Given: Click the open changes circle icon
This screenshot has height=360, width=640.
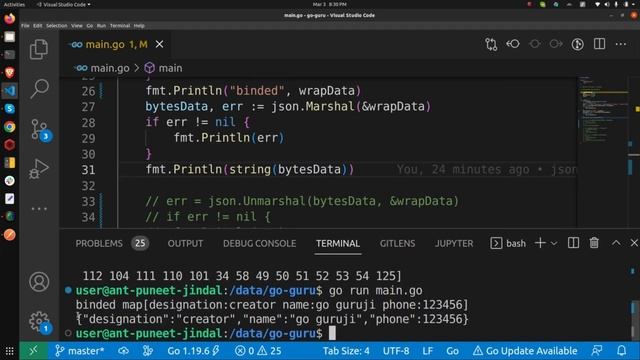Looking at the screenshot, I should pos(535,44).
